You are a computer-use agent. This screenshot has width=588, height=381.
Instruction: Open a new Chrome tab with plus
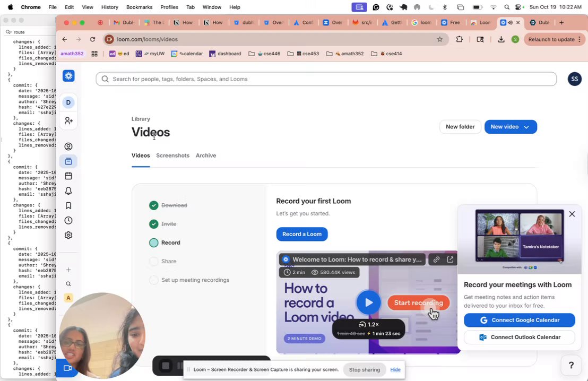pyautogui.click(x=561, y=22)
